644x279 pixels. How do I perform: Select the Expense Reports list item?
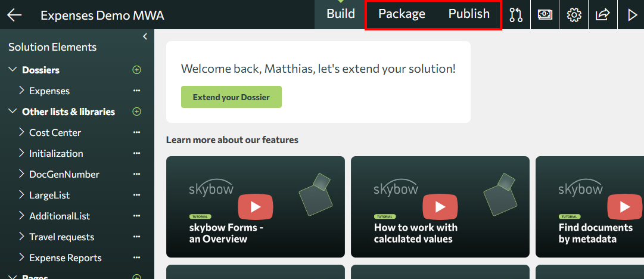click(65, 258)
